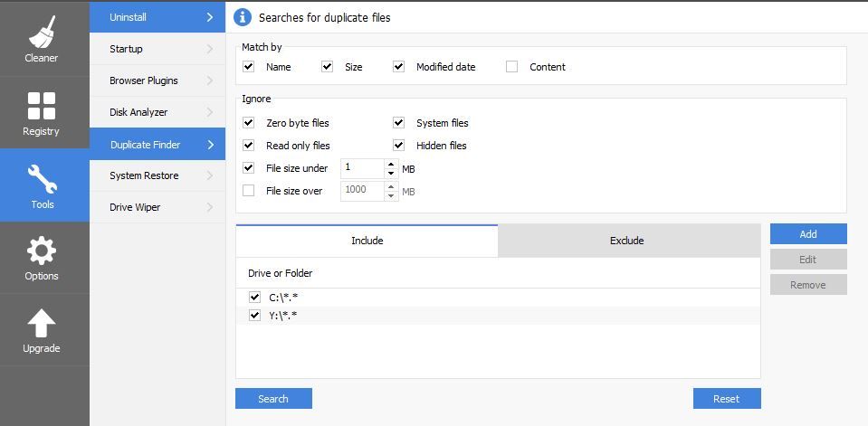Uncheck the Y:\*.* drive entry
The width and height of the screenshot is (868, 426).
pyautogui.click(x=254, y=316)
